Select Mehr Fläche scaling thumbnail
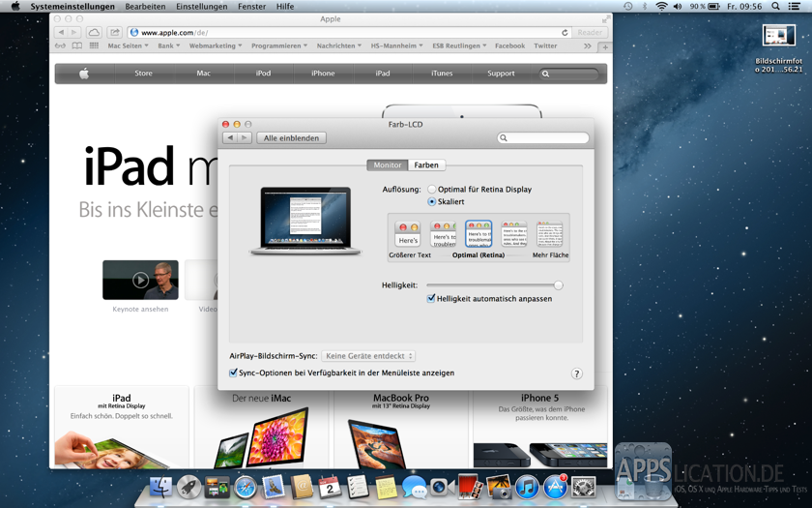Image resolution: width=812 pixels, height=508 pixels. click(549, 234)
